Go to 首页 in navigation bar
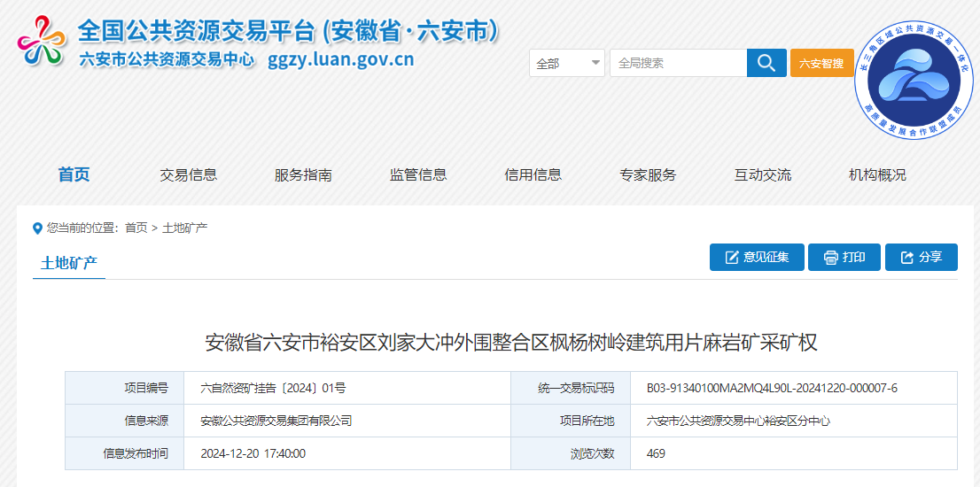Image resolution: width=980 pixels, height=487 pixels. [x=74, y=175]
